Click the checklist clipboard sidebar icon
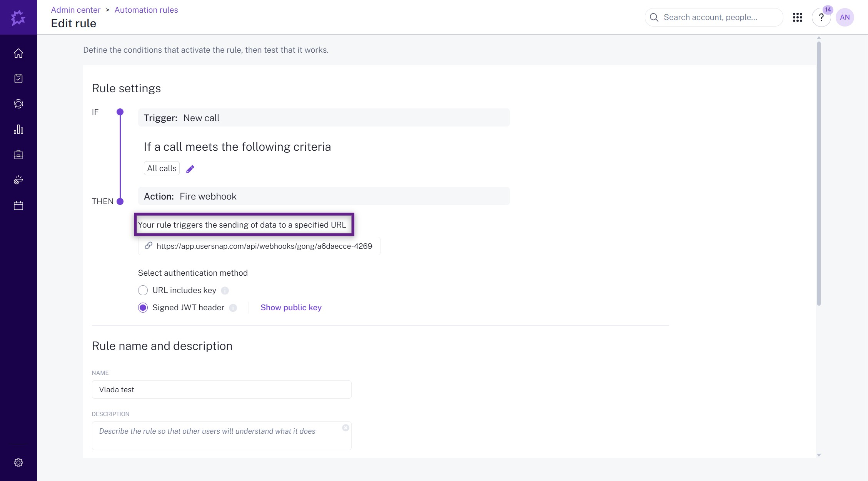Screen dimensions: 868x481 pyautogui.click(x=18, y=78)
